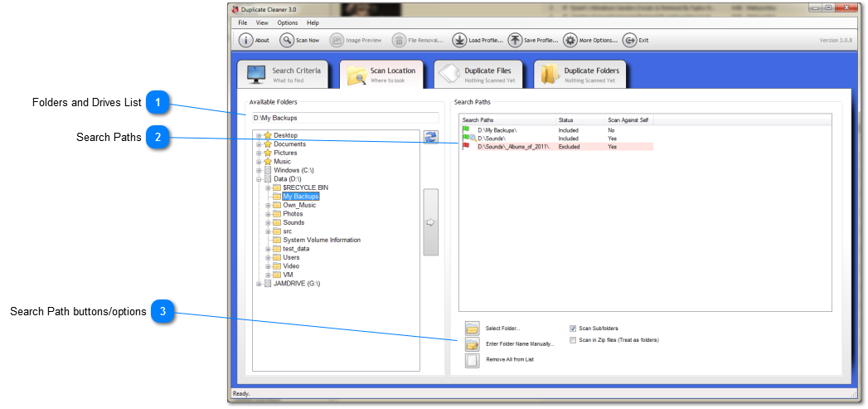
Task: Click Remove All from List label
Action: click(510, 359)
